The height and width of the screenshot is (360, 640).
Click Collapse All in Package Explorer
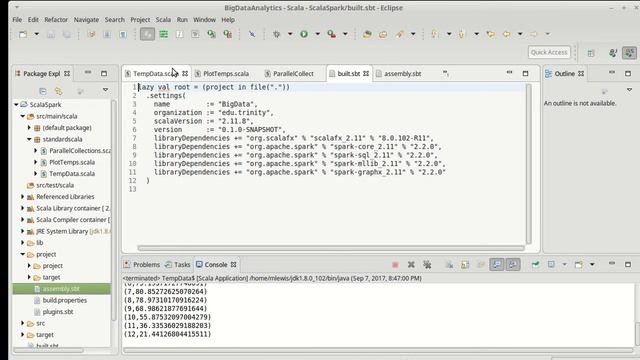tap(42, 91)
